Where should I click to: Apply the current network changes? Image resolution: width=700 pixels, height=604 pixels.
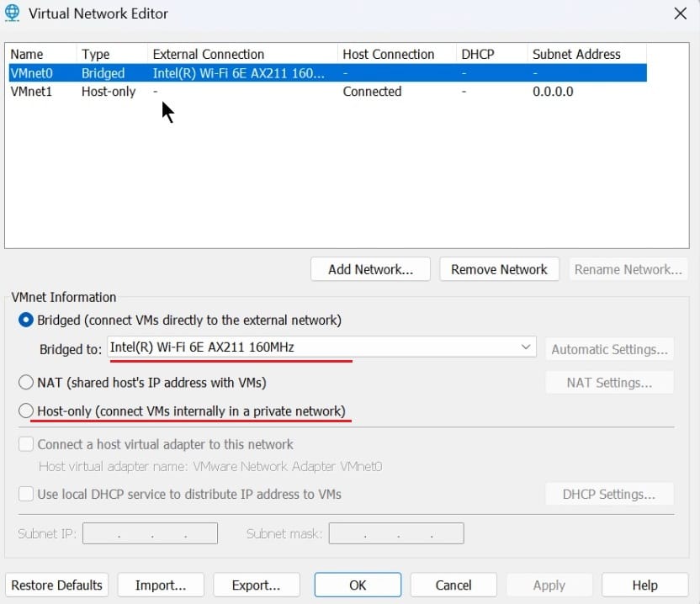(549, 585)
